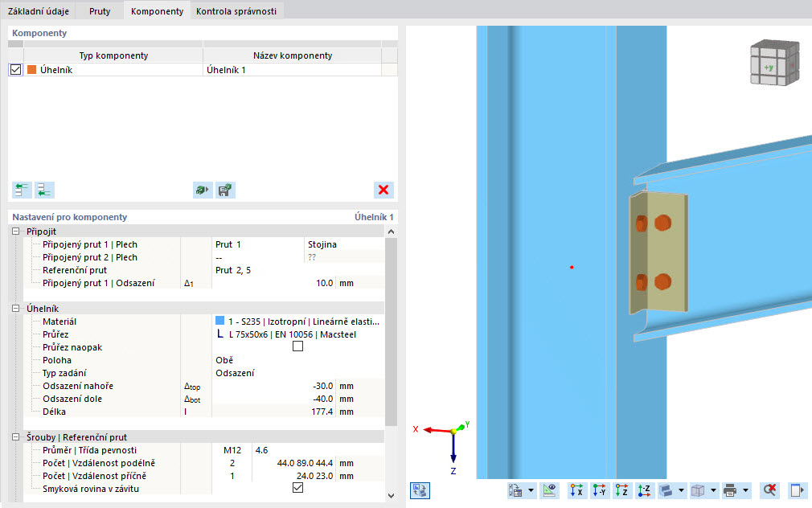Open dropdown arrow next to display settings
The width and height of the screenshot is (812, 508).
tap(531, 490)
